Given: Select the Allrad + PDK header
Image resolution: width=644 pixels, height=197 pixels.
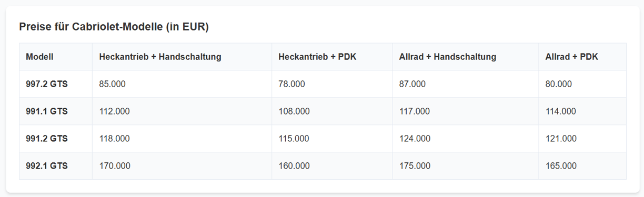Looking at the screenshot, I should pos(571,57).
